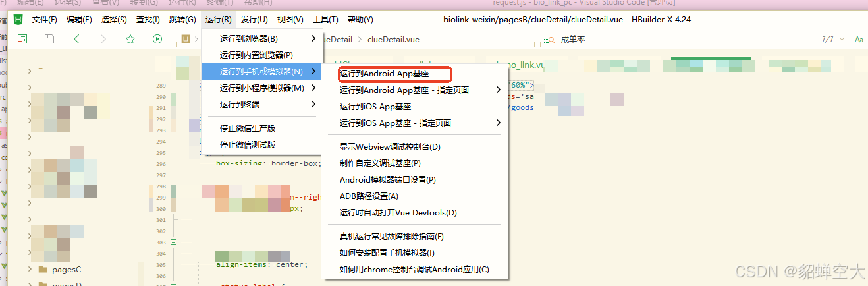Click the 'align-items: center;' code line
This screenshot has height=286, width=868.
[261, 264]
